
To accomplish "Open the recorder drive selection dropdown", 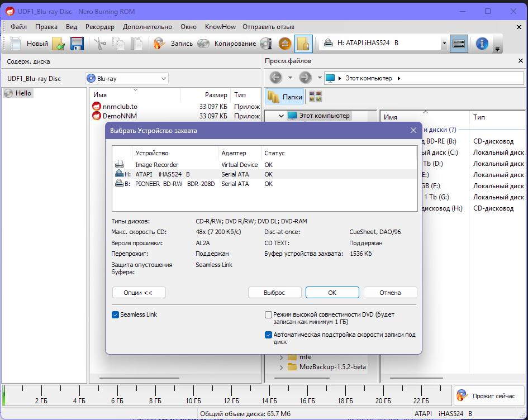I will (x=444, y=43).
